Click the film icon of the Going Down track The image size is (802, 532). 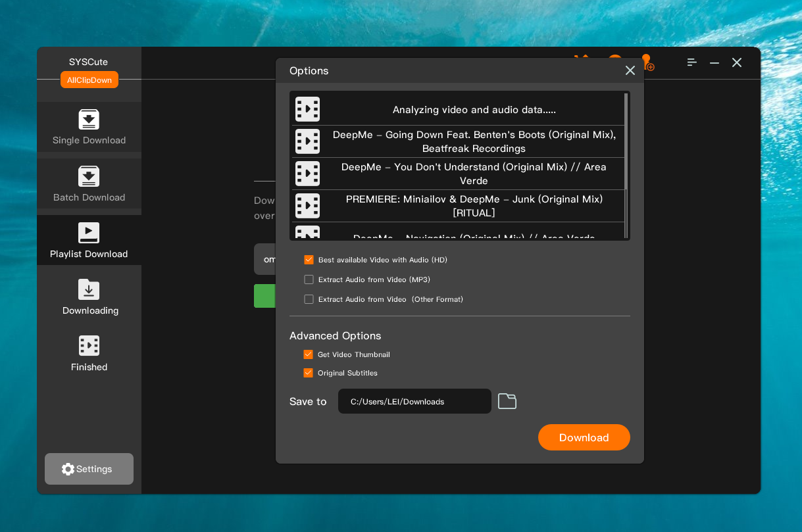[x=307, y=141]
